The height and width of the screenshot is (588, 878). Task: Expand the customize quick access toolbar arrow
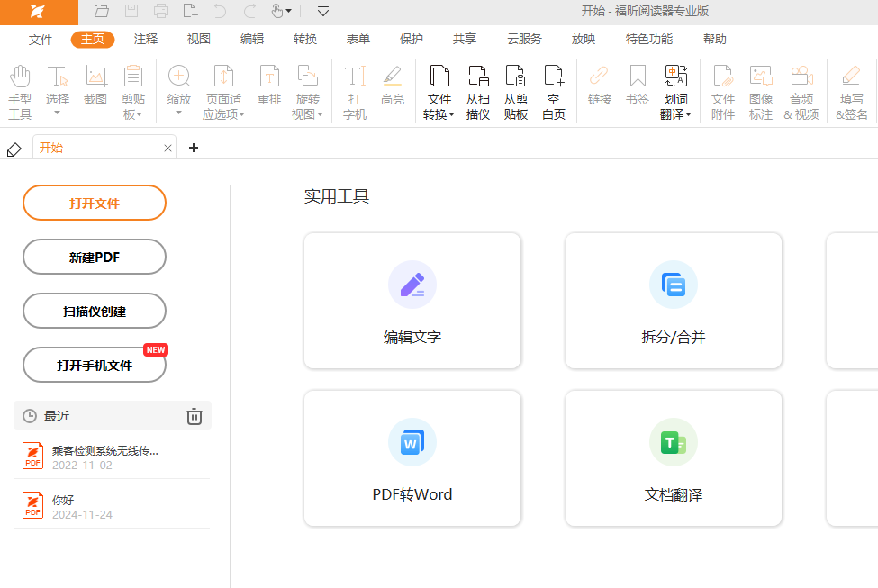click(x=323, y=11)
